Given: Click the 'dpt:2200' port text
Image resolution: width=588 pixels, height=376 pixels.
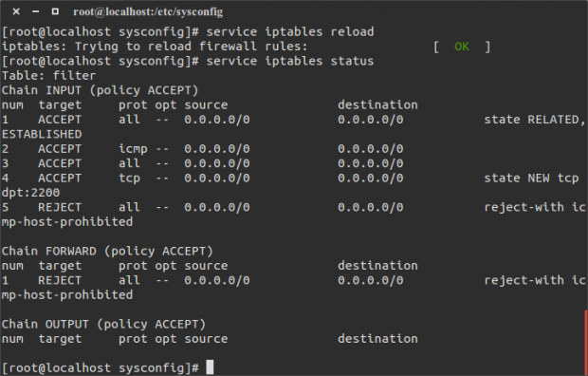Looking at the screenshot, I should 30,193.
